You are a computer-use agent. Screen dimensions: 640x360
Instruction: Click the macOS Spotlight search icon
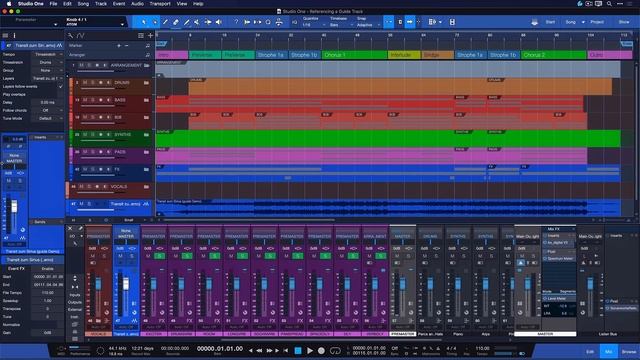click(609, 4)
